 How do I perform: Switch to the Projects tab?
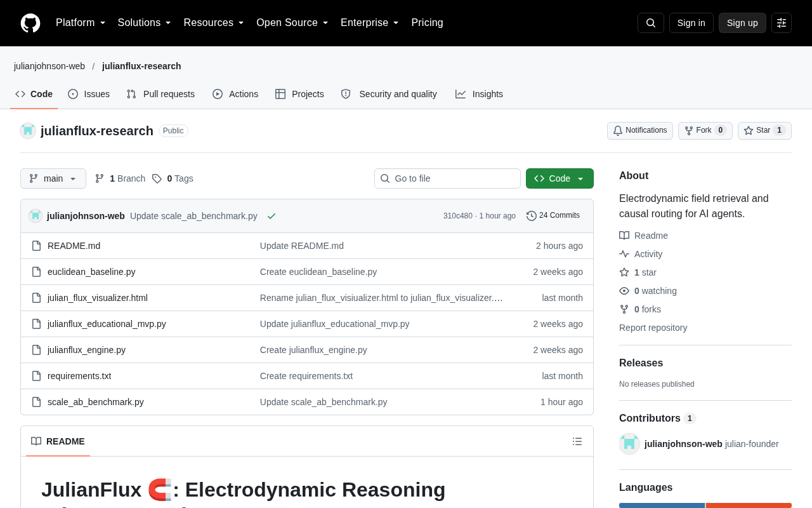(x=299, y=94)
